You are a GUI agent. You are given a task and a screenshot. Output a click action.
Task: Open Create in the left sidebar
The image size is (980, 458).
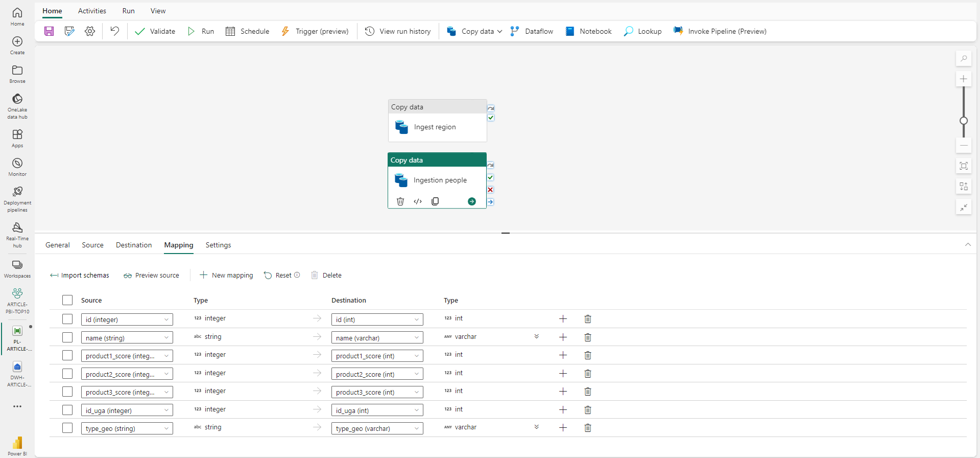tap(17, 45)
